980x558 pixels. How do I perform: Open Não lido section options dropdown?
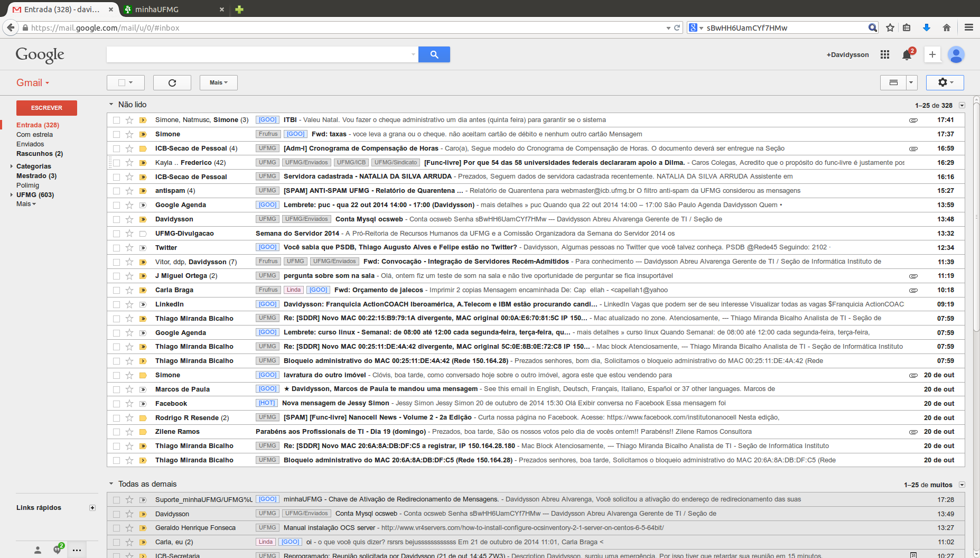962,106
